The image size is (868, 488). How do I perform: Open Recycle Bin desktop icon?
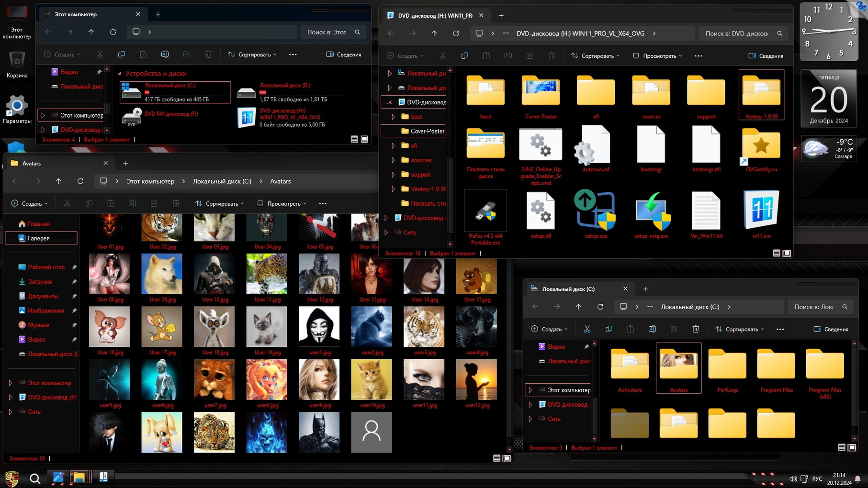[17, 64]
